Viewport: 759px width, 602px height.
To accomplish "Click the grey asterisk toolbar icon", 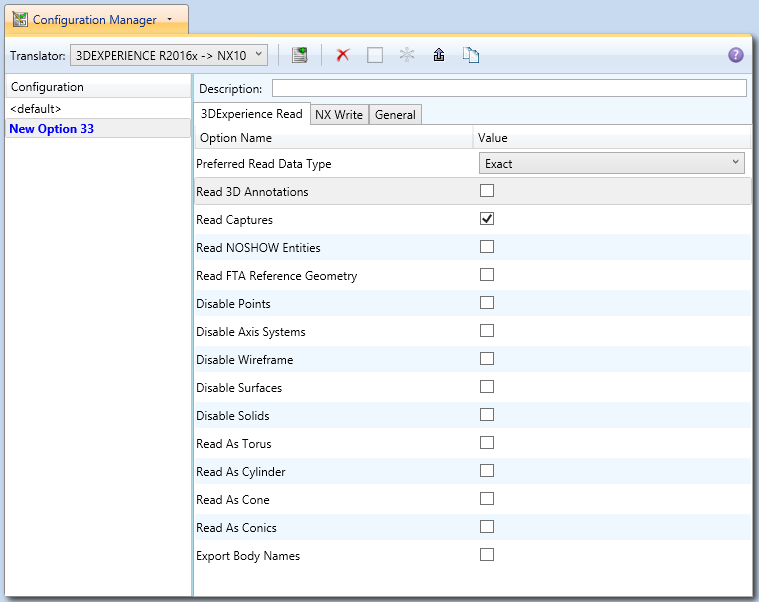I will coord(407,55).
